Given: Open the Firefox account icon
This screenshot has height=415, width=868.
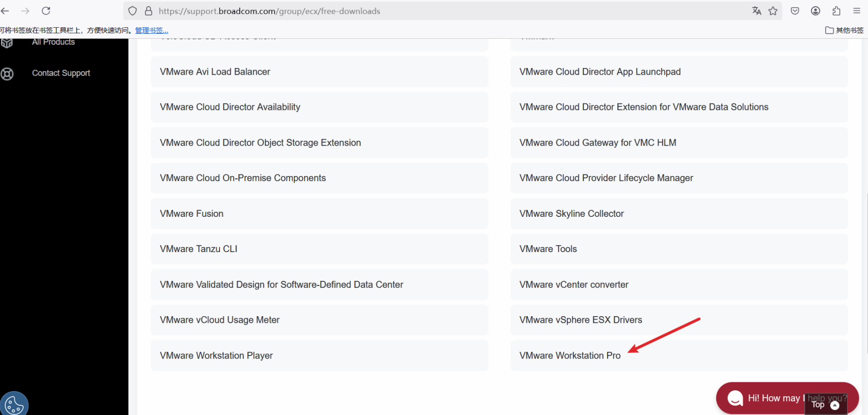Looking at the screenshot, I should (816, 11).
